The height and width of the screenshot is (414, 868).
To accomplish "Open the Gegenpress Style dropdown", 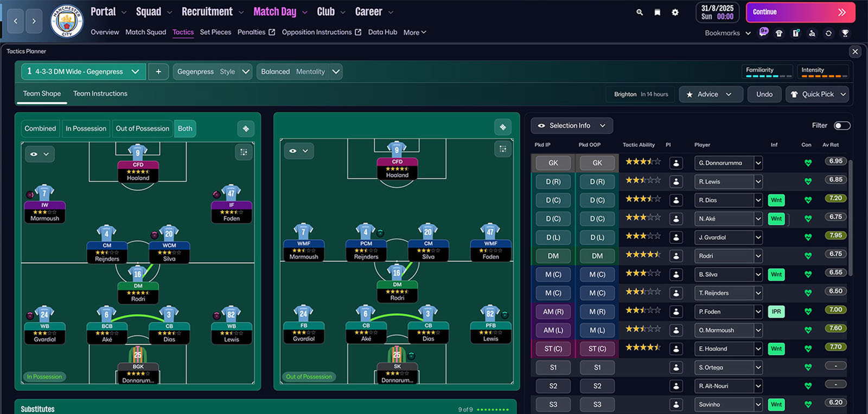I will 213,72.
